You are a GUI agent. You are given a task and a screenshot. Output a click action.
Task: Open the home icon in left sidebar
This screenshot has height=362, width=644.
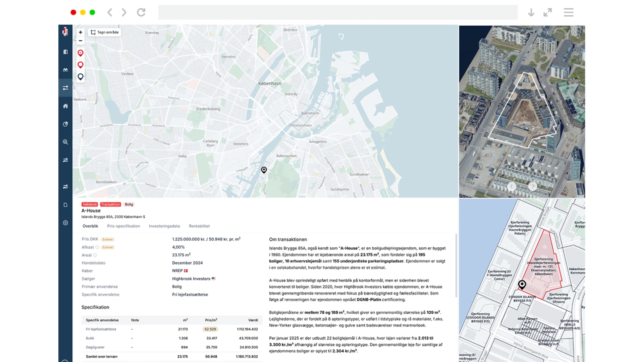65,106
